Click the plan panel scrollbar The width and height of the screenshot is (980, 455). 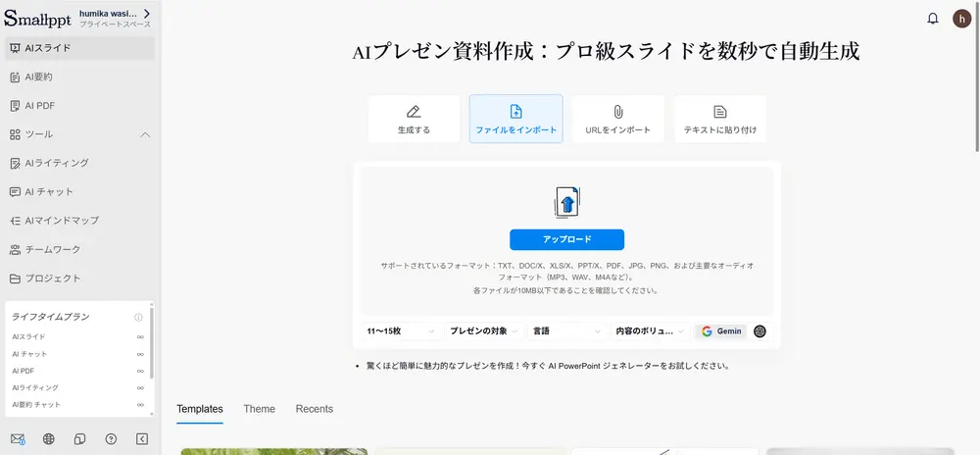152,342
